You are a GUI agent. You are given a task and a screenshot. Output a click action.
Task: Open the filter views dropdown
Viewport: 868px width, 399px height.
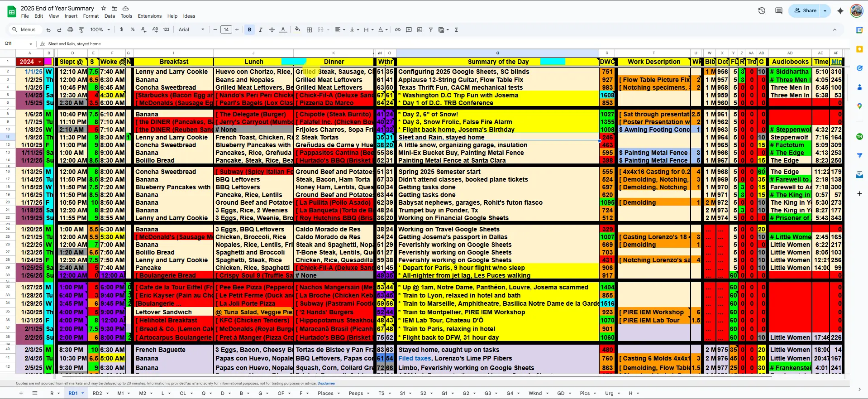[444, 30]
